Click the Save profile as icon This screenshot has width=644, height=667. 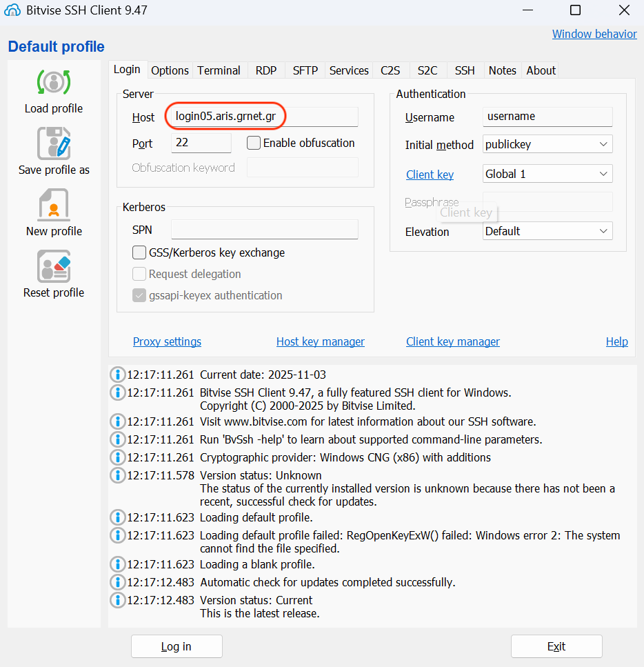tap(54, 143)
